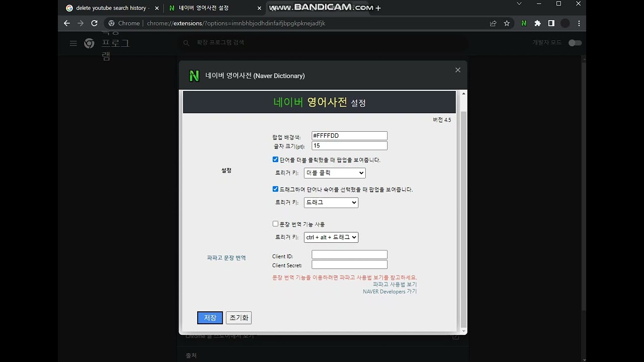Click the 파파고 문장 번역 section label
Image resolution: width=644 pixels, height=362 pixels.
coord(226,258)
